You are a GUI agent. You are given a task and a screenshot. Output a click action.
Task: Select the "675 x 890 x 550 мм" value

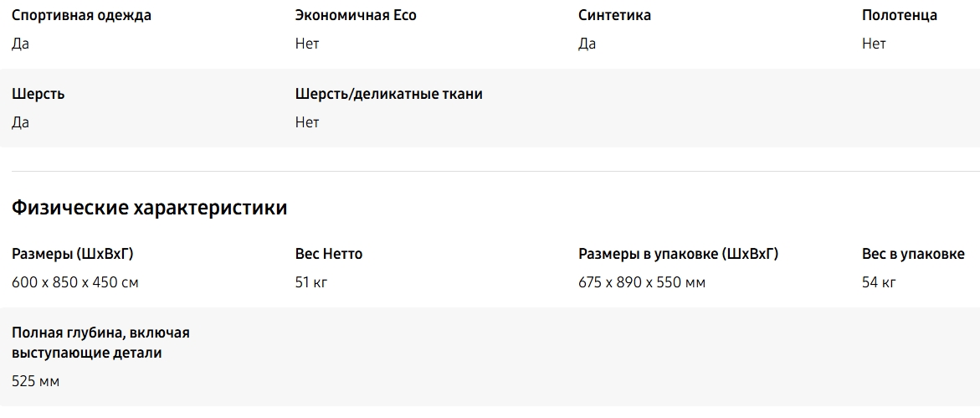pyautogui.click(x=642, y=282)
